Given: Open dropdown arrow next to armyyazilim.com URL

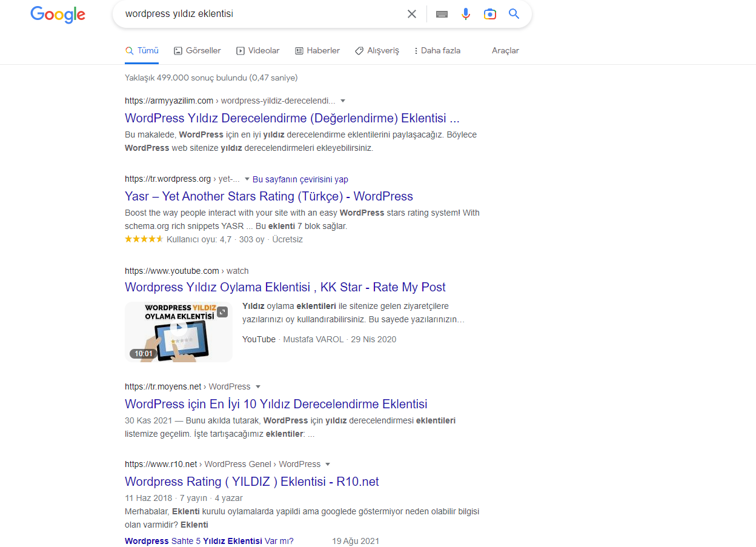Looking at the screenshot, I should (x=343, y=101).
